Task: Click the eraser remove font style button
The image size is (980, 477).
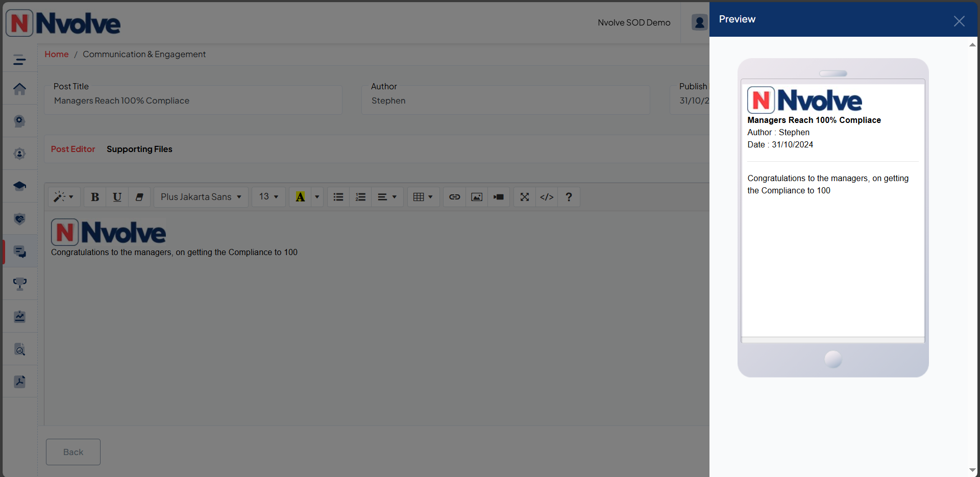Action: click(139, 197)
